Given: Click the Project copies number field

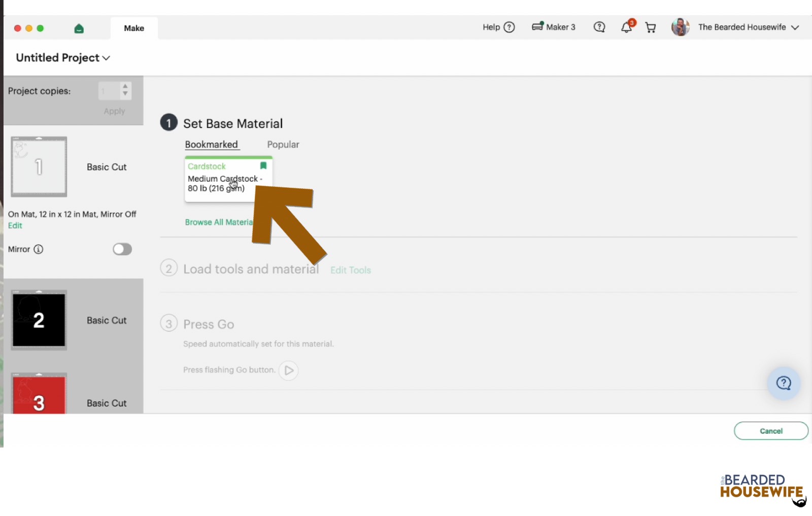Looking at the screenshot, I should coord(110,91).
